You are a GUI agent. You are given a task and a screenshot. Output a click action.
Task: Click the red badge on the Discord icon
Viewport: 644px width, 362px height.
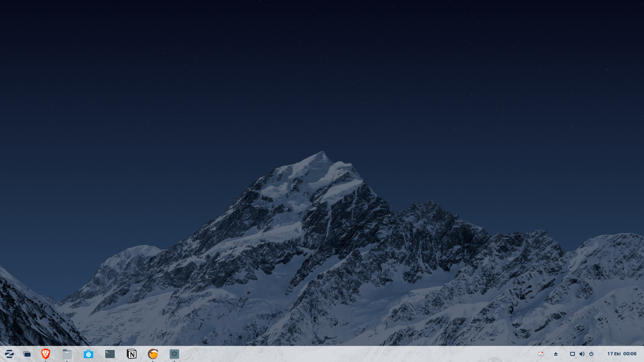point(542,352)
